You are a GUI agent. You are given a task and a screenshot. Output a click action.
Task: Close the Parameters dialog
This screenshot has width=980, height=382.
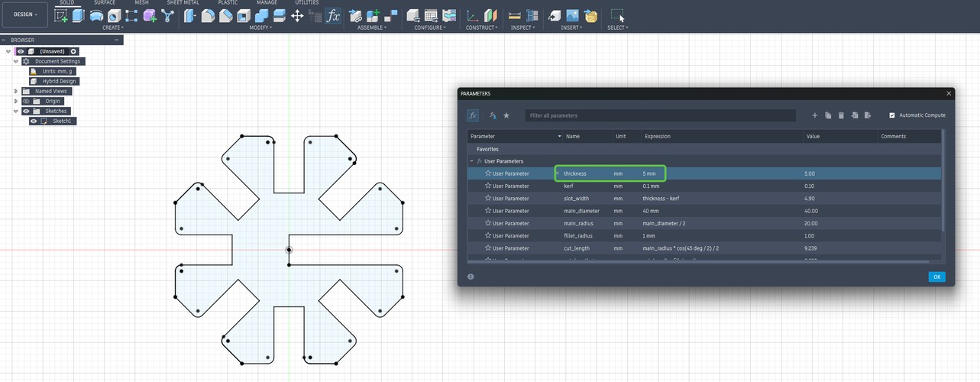point(949,93)
